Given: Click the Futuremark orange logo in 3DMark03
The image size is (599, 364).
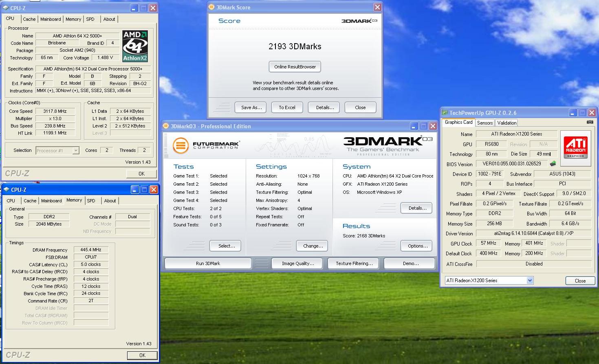Looking at the screenshot, I should pos(181,145).
